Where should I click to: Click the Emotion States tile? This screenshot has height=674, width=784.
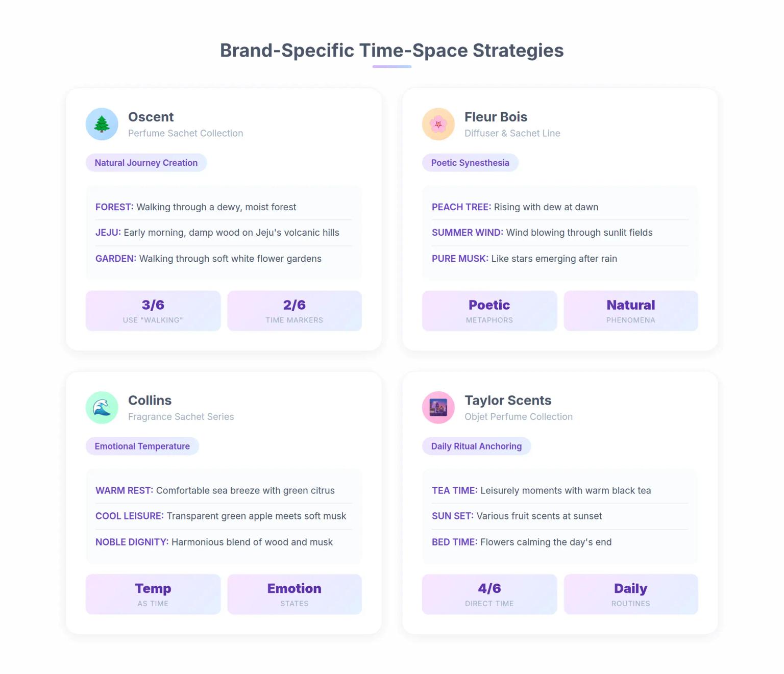point(295,594)
